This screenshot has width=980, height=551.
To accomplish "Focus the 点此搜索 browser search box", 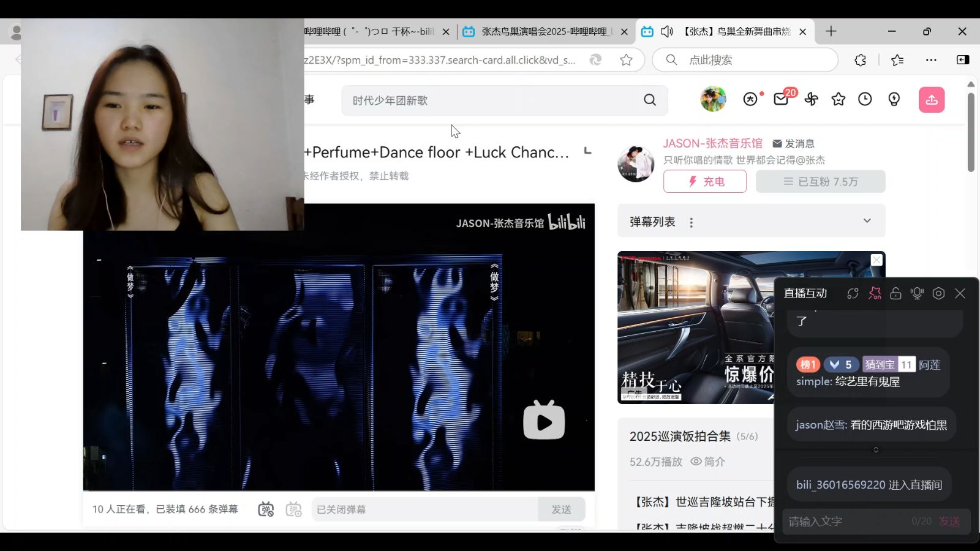I will pos(745,60).
